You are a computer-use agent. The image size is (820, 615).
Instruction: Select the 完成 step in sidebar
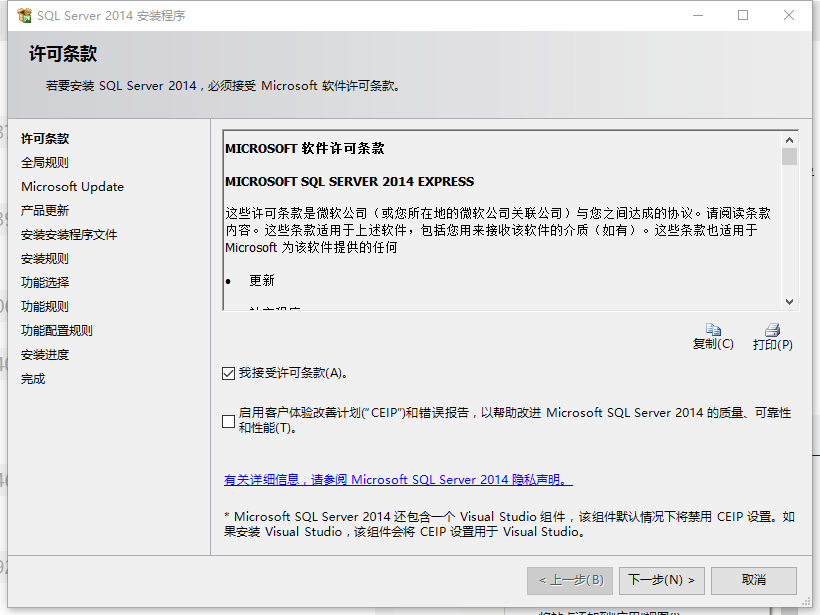[33, 379]
